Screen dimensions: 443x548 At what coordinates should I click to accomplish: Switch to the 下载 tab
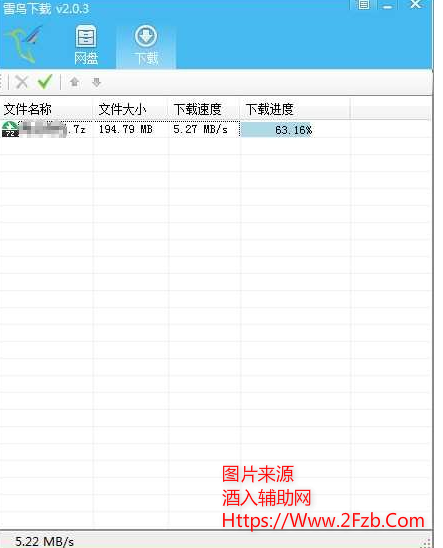pyautogui.click(x=146, y=45)
